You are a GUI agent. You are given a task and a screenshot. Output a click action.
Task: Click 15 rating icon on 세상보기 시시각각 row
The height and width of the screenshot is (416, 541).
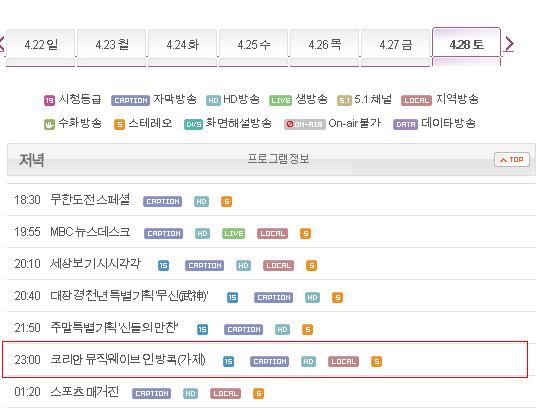tap(164, 266)
